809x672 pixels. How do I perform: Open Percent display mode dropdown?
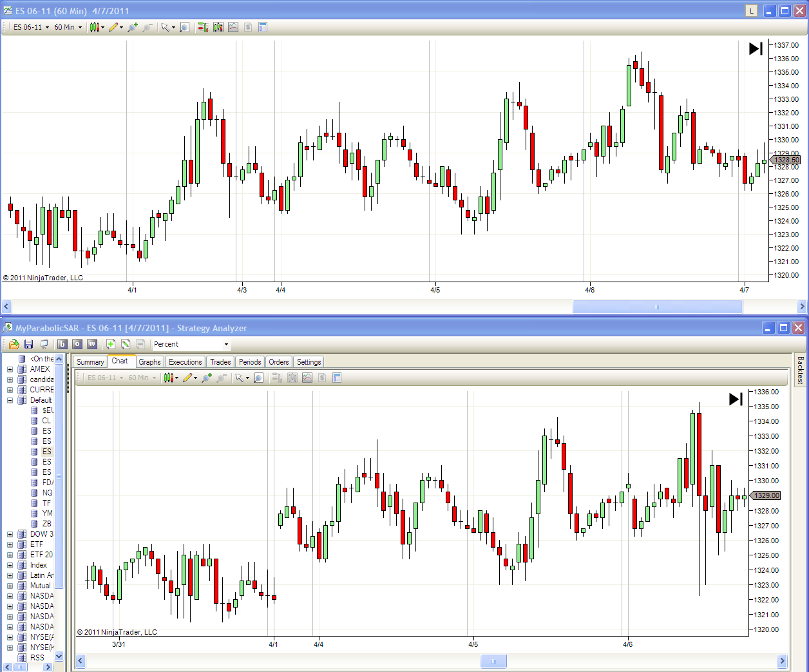[x=191, y=344]
